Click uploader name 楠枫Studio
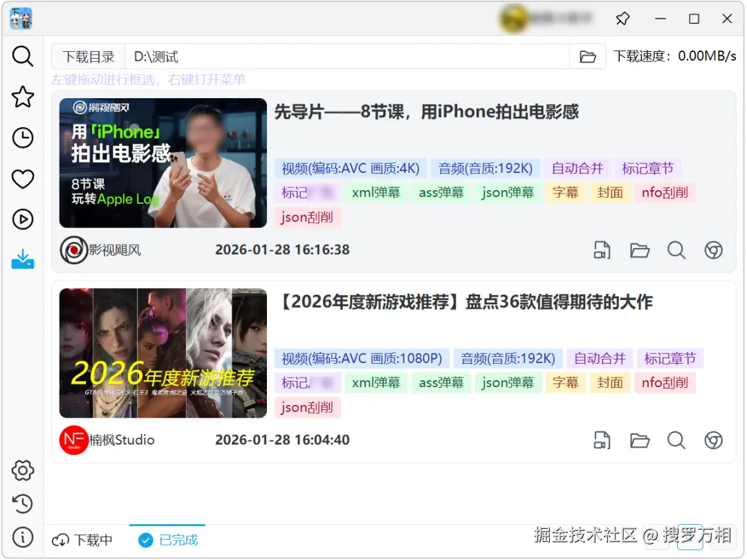 [x=122, y=440]
